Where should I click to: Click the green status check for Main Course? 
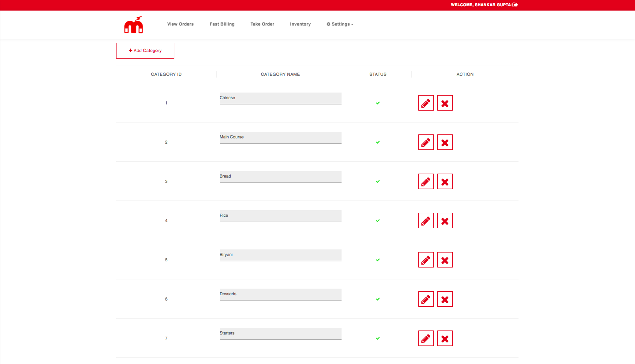[x=378, y=142]
